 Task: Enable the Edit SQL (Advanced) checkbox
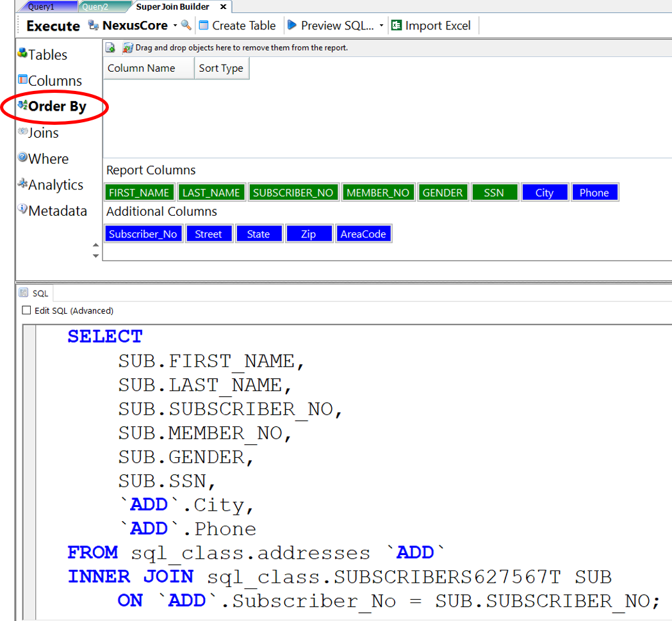(x=26, y=310)
